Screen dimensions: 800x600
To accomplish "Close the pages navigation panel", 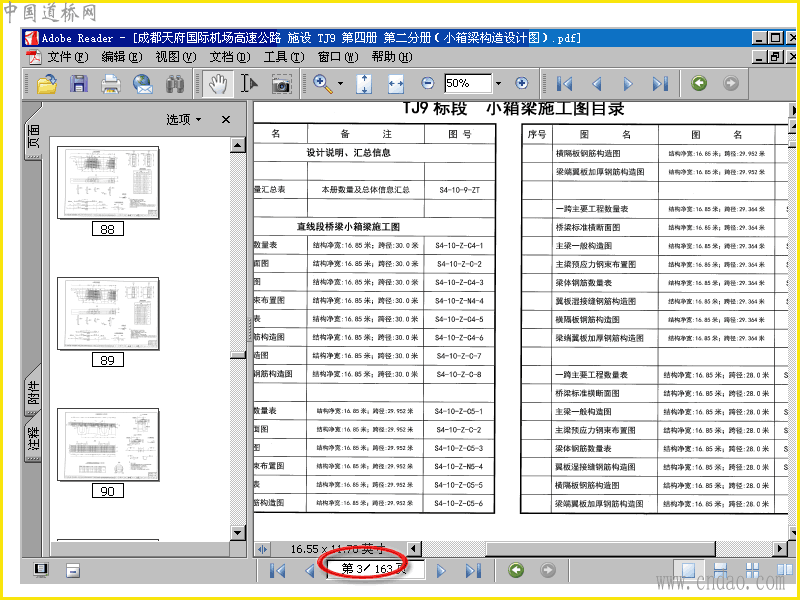I will (226, 119).
